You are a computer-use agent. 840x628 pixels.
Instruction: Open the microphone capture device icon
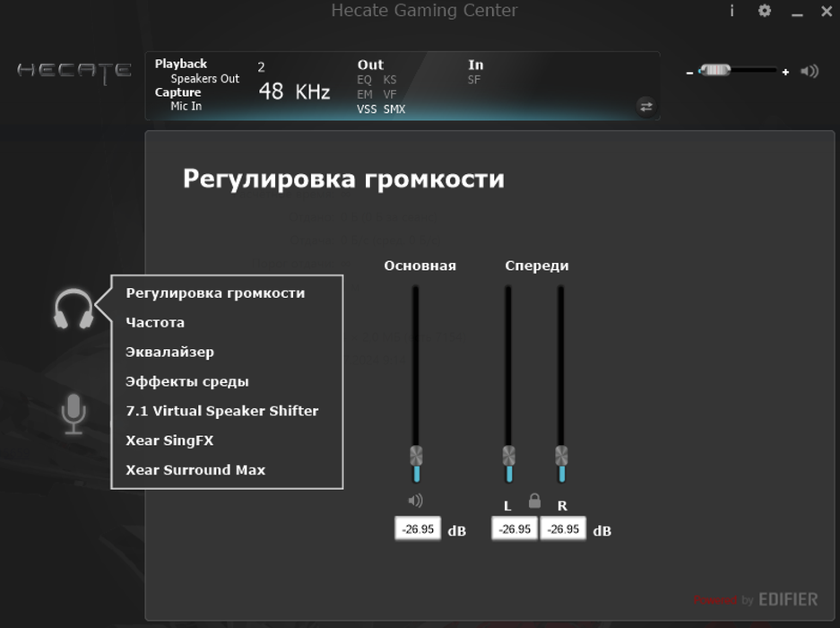point(74,414)
